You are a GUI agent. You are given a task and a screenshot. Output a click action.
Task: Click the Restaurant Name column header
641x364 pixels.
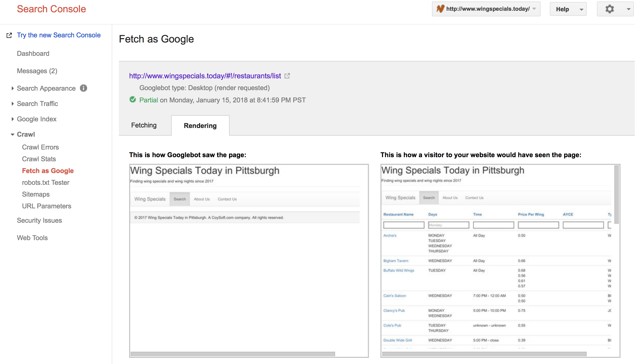click(x=398, y=215)
